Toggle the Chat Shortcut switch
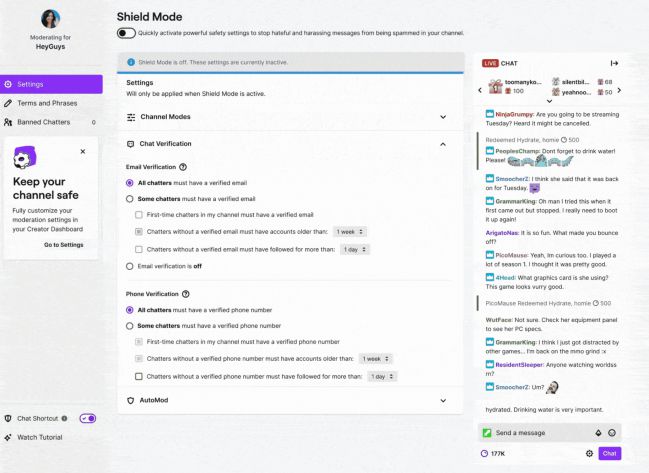The width and height of the screenshot is (649, 473). click(88, 418)
